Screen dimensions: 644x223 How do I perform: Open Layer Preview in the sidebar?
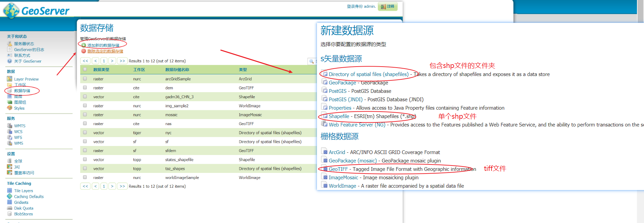(26, 79)
